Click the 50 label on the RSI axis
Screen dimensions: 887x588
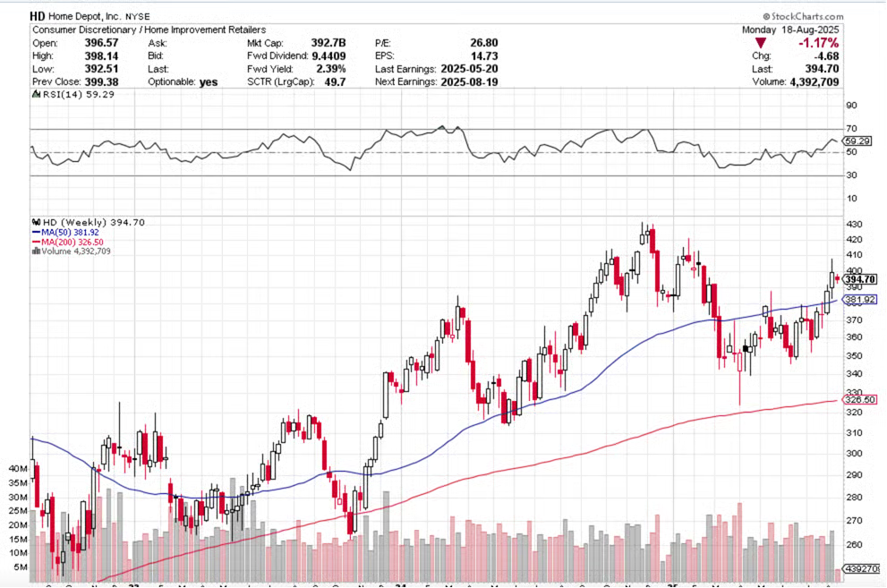click(851, 152)
